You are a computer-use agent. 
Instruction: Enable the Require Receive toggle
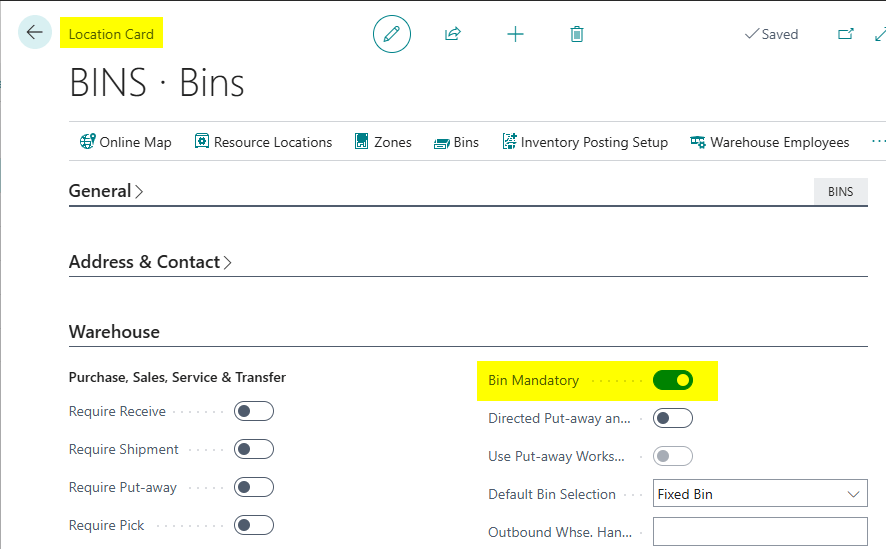pos(254,411)
